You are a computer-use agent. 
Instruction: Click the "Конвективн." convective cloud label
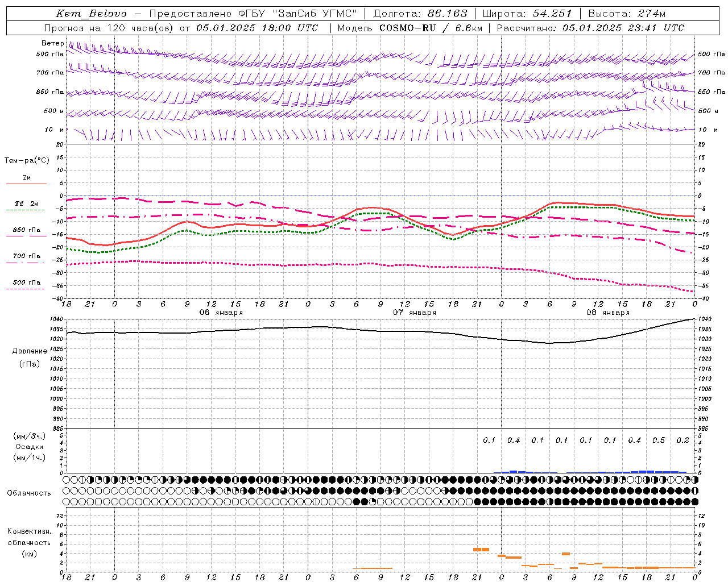[x=29, y=531]
